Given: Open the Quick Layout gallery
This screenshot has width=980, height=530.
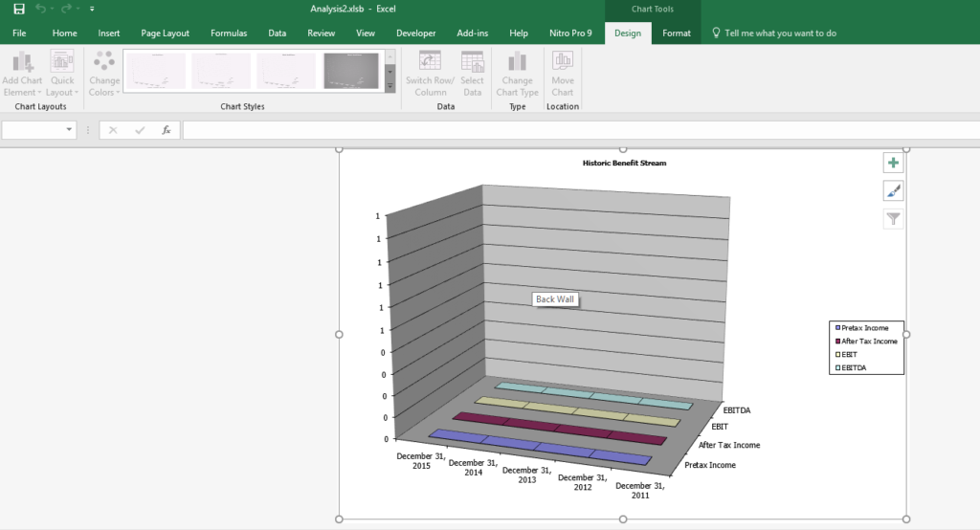Looking at the screenshot, I should click(x=62, y=74).
